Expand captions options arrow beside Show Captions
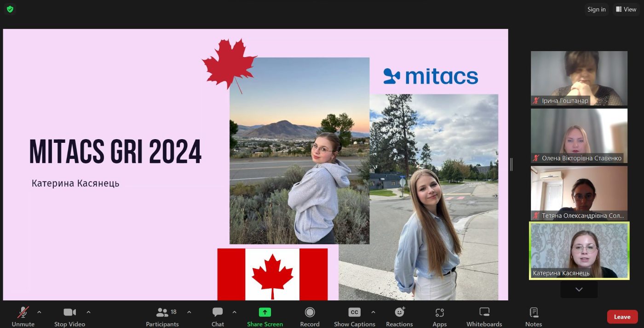Screen dimensions: 644x328 pos(373,312)
